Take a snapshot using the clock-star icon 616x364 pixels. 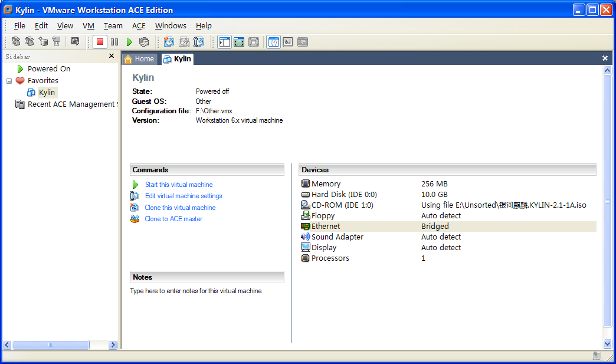[169, 42]
